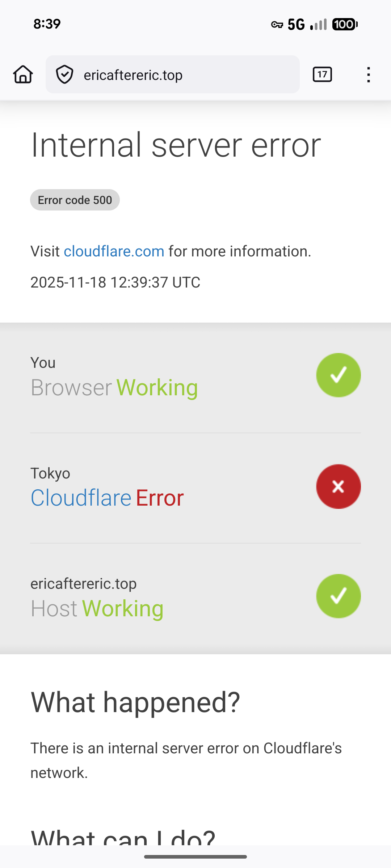This screenshot has height=868, width=391.
Task: Tap the Internal server error heading
Action: pos(176,145)
